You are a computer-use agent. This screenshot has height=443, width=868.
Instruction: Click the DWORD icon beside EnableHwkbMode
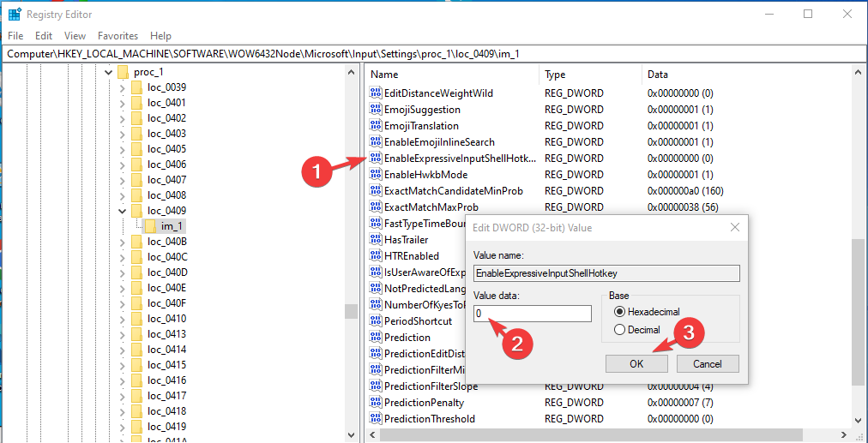[x=376, y=175]
